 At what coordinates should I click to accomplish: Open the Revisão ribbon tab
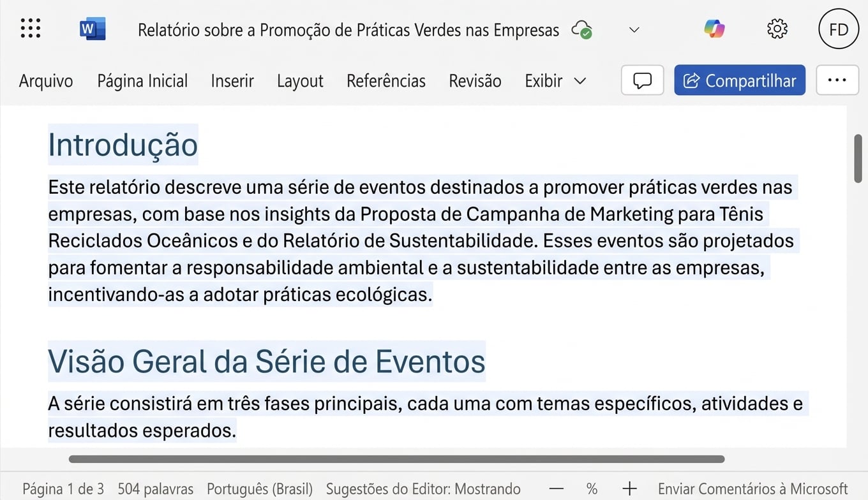(475, 81)
